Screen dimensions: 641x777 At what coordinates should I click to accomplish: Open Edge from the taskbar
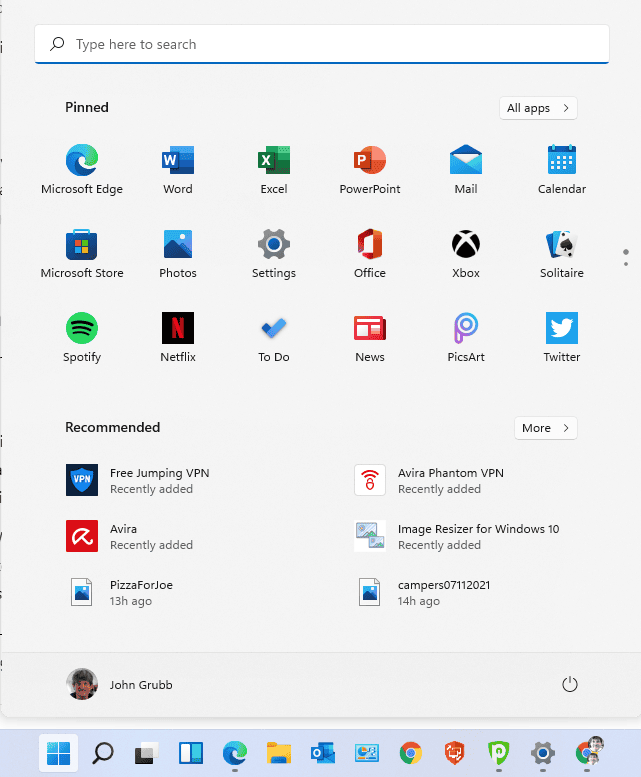click(x=235, y=753)
